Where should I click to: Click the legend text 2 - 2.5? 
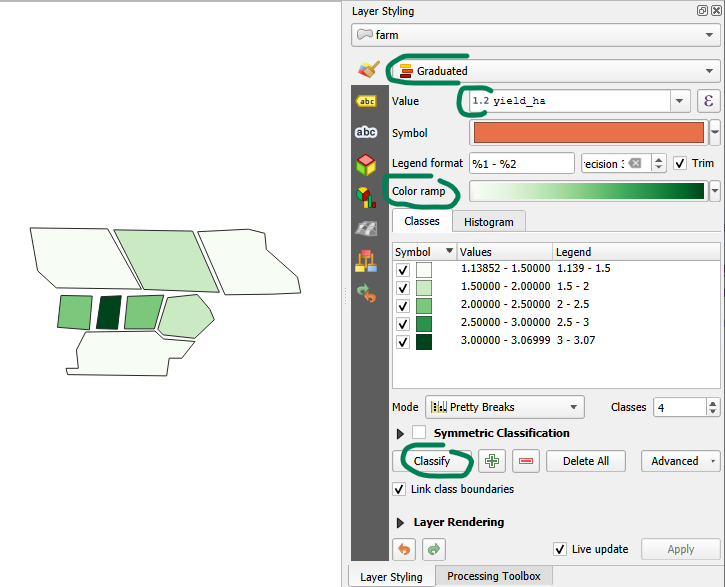pyautogui.click(x=573, y=304)
